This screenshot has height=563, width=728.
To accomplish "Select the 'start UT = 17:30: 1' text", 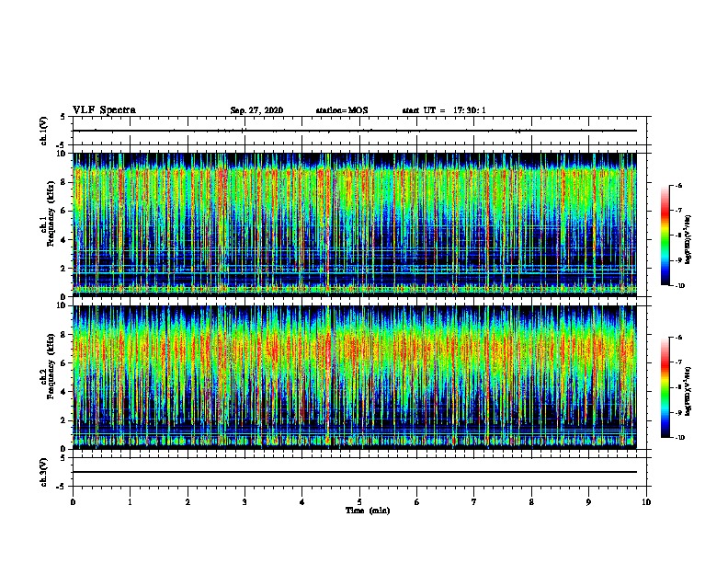I will (x=444, y=110).
